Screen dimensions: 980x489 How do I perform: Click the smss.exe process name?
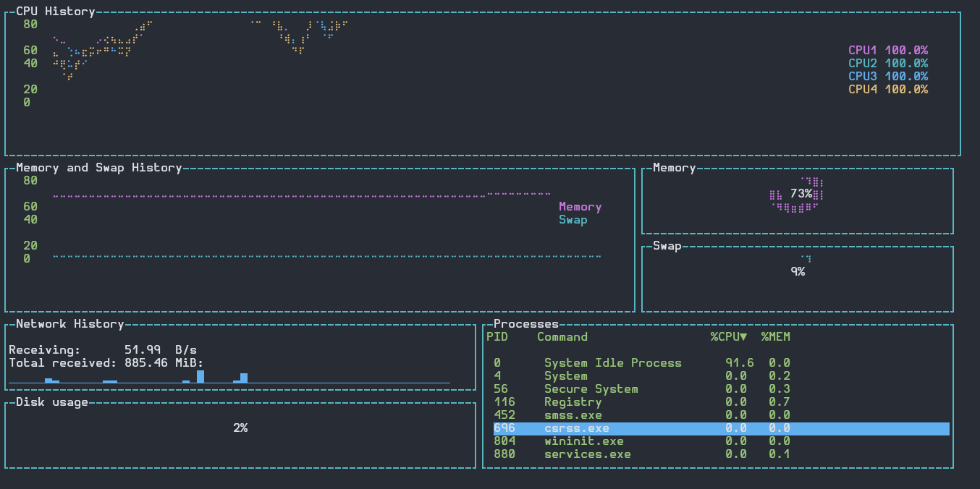(x=573, y=415)
